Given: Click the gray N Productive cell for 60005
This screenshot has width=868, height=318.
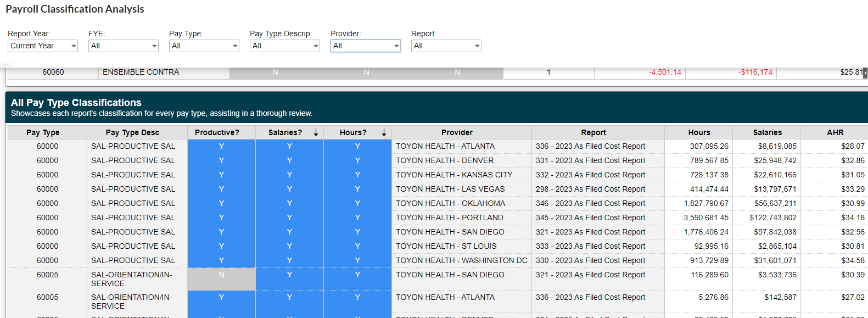Looking at the screenshot, I should [221, 279].
